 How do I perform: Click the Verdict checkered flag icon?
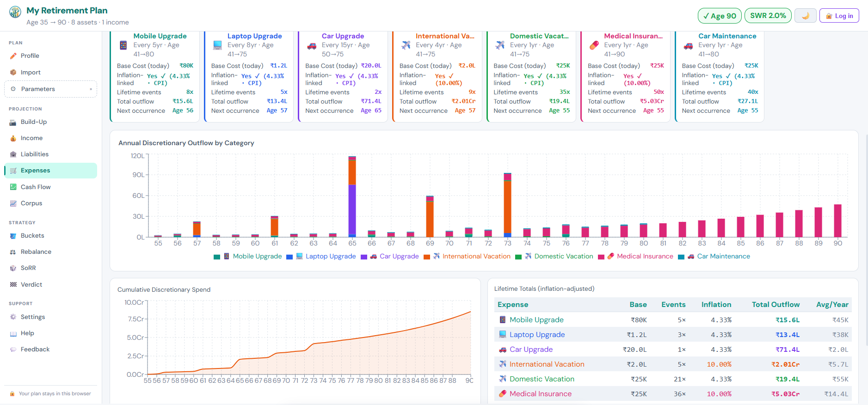(x=13, y=285)
